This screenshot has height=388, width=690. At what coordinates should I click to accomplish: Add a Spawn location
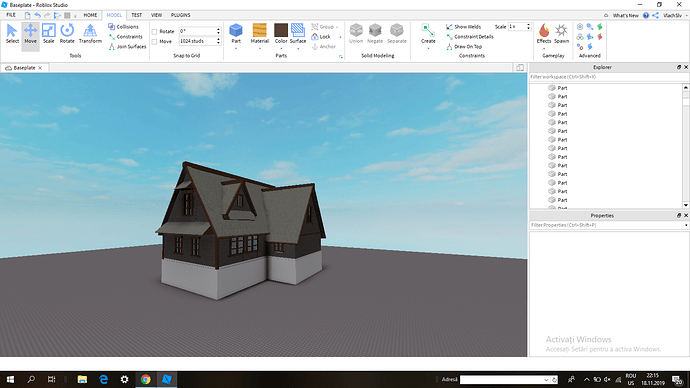coord(562,34)
